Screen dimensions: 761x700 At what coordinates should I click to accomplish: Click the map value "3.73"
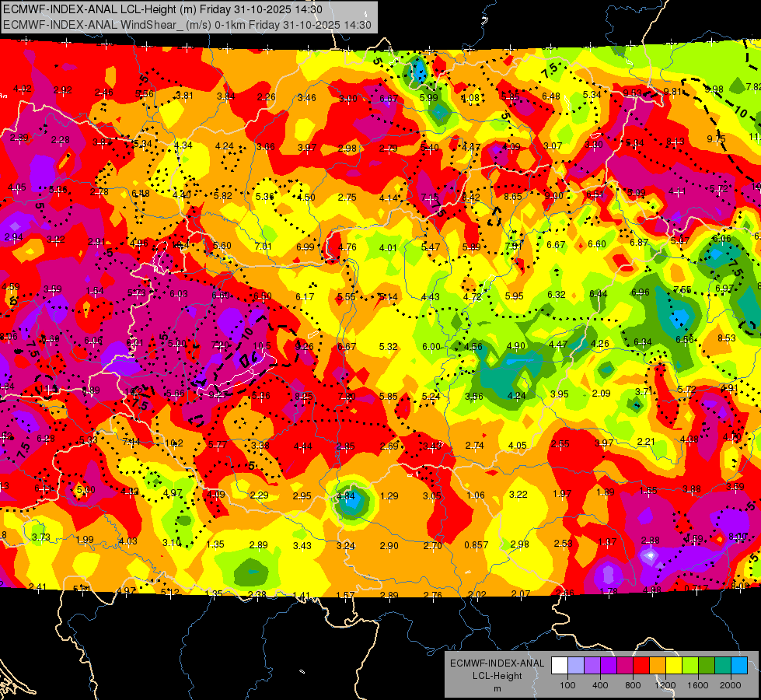coord(41,537)
